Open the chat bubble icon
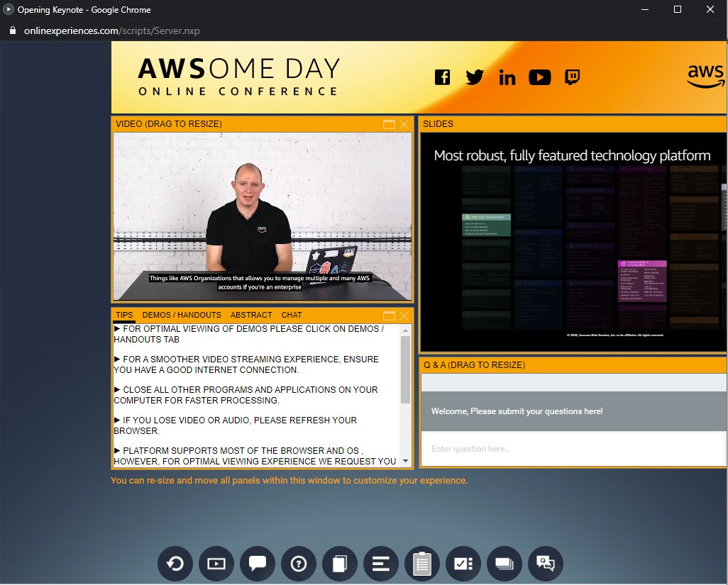This screenshot has height=585, width=728. pos(257,564)
